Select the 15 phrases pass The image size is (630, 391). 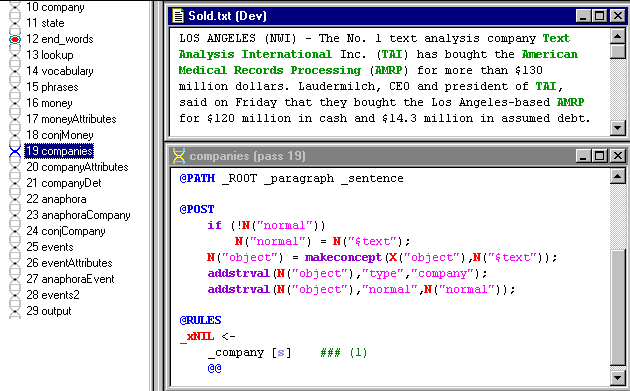[52, 87]
